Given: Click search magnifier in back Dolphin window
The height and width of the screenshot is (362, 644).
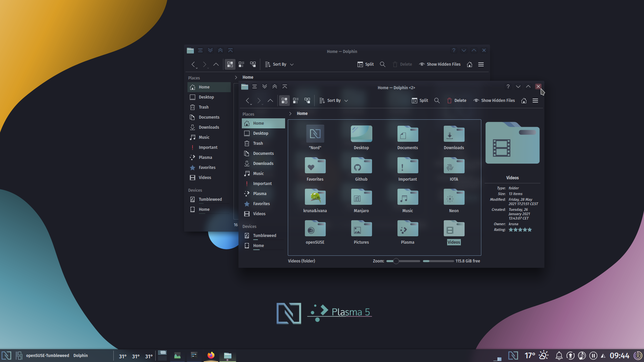Looking at the screenshot, I should point(382,64).
